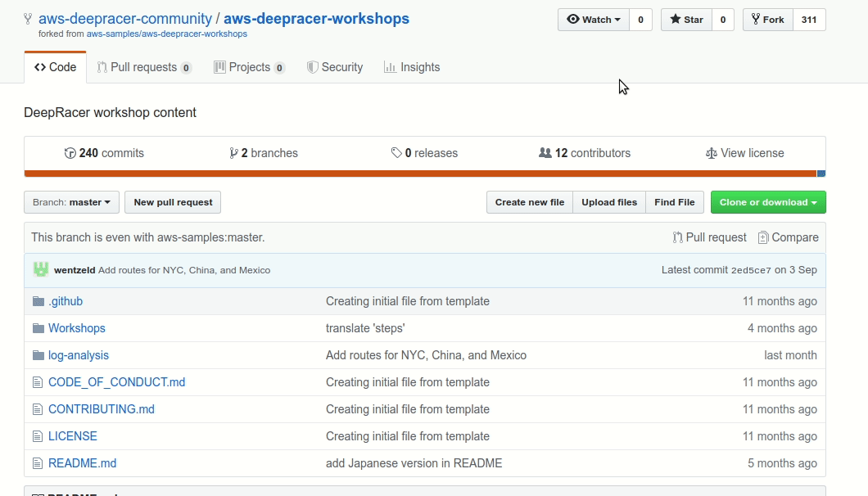View the 0 releases
Screen dimensions: 868x496
(425, 153)
